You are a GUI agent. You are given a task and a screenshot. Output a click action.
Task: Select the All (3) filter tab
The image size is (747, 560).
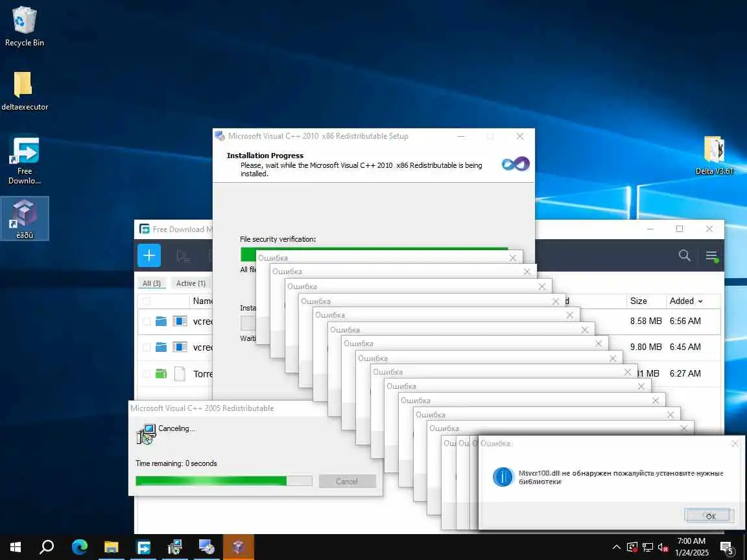point(152,283)
